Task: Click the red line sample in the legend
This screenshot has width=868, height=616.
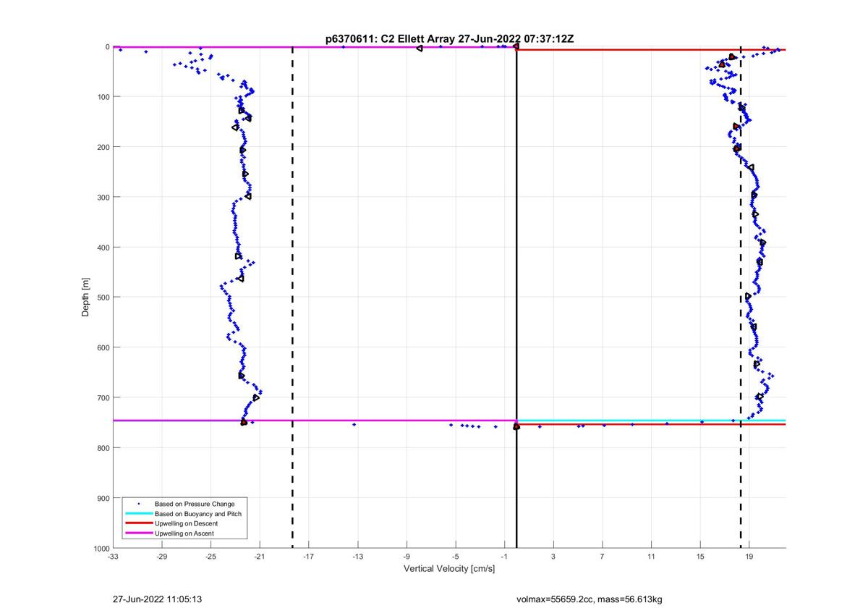Action: tap(137, 523)
